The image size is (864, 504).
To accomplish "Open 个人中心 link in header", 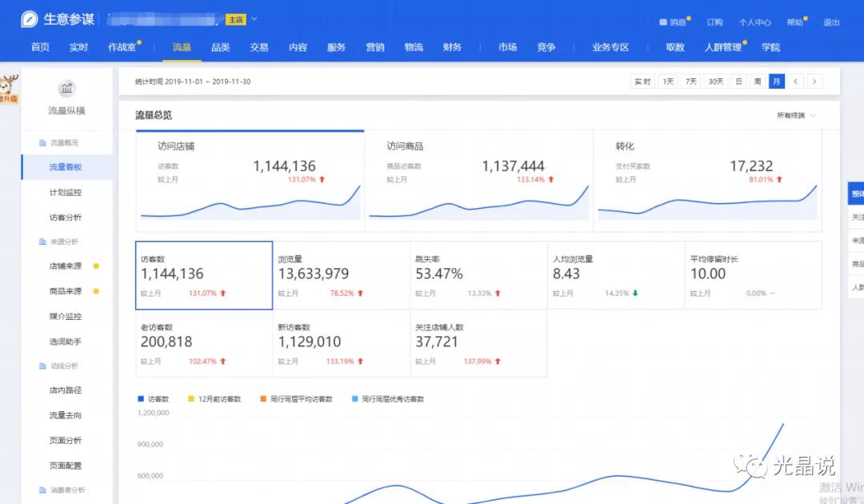I will (755, 22).
